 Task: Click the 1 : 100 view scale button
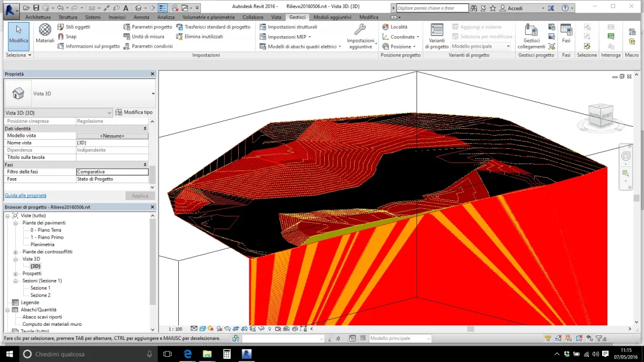pyautogui.click(x=175, y=329)
